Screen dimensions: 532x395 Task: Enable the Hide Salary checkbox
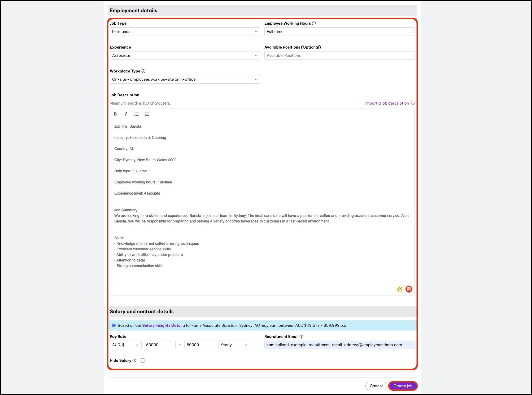pyautogui.click(x=143, y=360)
